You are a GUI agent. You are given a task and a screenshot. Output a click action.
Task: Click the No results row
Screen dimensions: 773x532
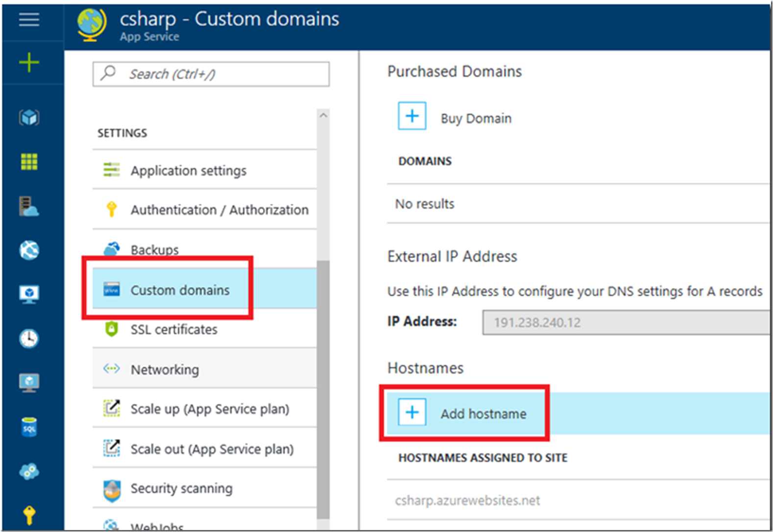578,204
